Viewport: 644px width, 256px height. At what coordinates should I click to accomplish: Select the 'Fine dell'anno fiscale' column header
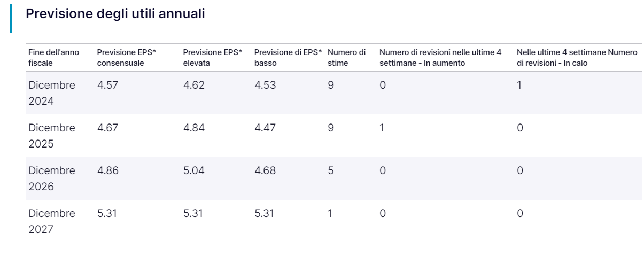point(53,58)
